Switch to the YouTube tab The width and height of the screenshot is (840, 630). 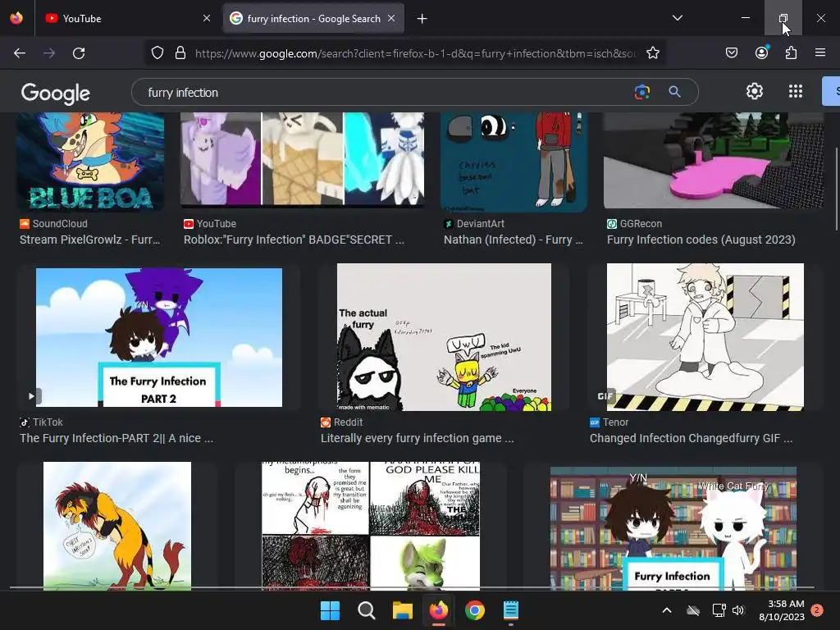[127, 18]
